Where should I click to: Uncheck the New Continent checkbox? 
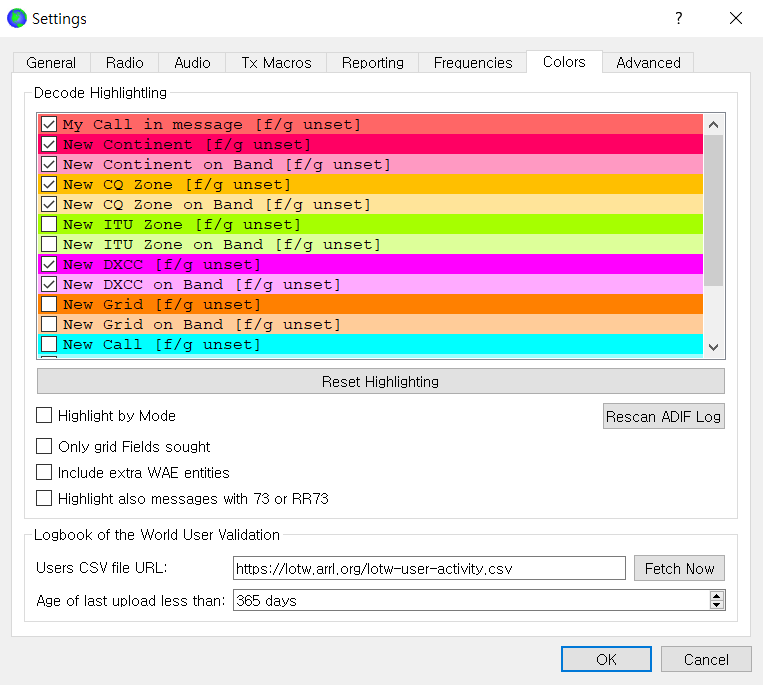[49, 144]
